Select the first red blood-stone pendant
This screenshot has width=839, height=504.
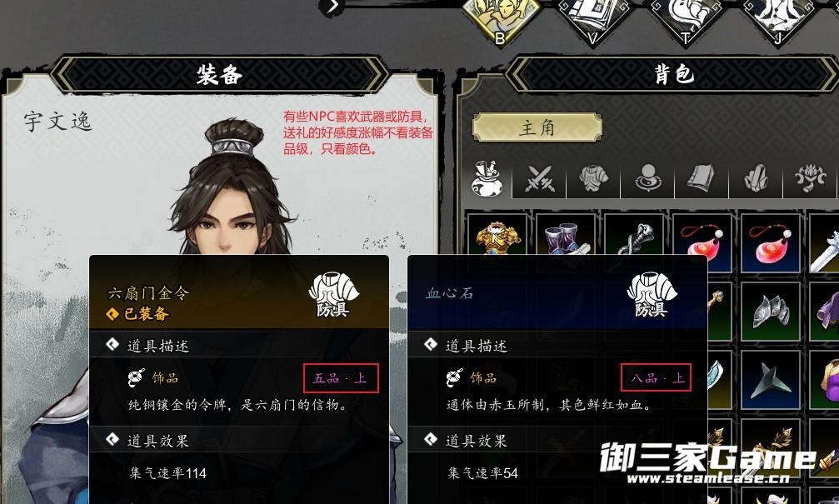click(702, 242)
